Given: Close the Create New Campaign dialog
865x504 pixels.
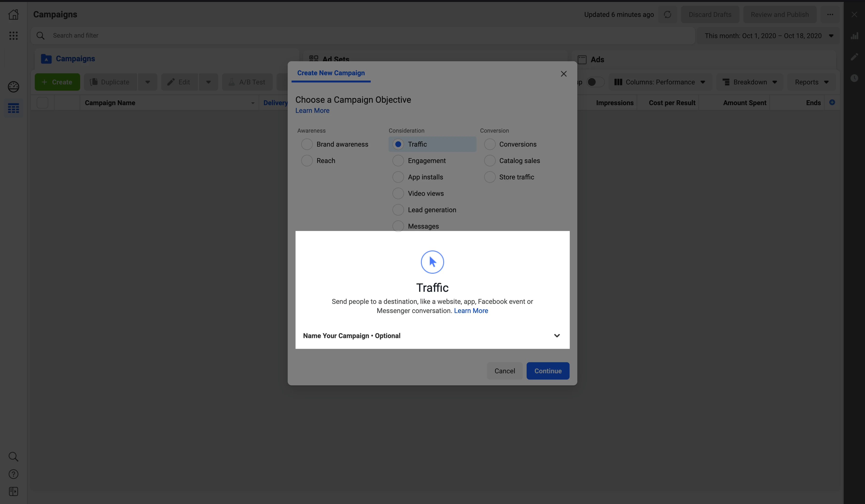Looking at the screenshot, I should [x=564, y=74].
